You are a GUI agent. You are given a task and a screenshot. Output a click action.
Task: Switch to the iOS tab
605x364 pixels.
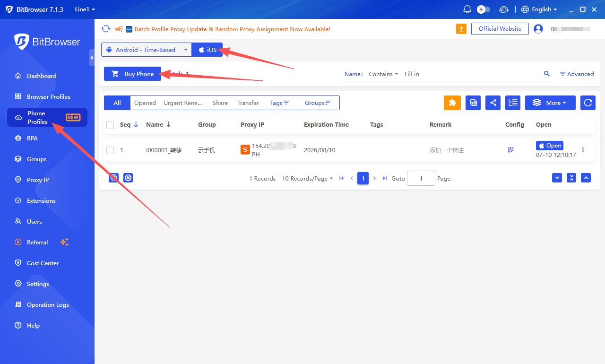click(x=207, y=50)
